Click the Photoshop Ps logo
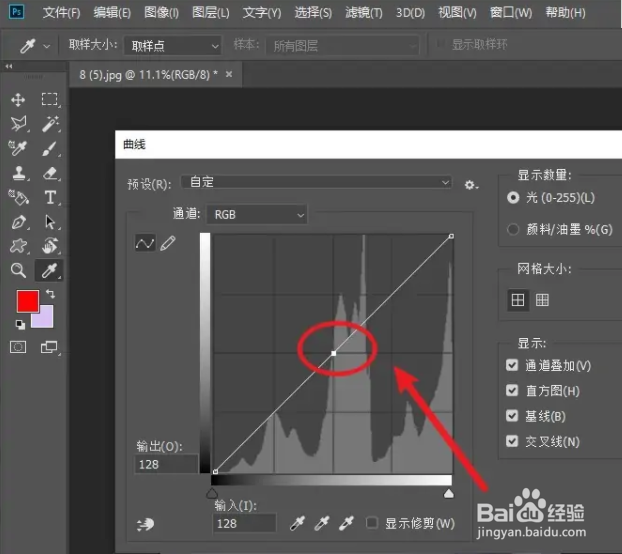Viewport: 622px width, 554px height. [x=16, y=12]
